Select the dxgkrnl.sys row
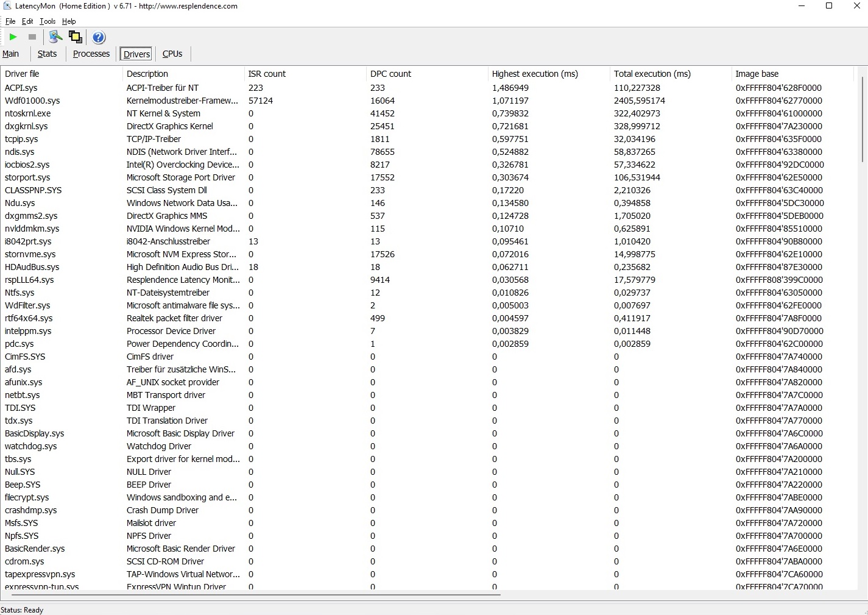The image size is (868, 615). [x=429, y=126]
